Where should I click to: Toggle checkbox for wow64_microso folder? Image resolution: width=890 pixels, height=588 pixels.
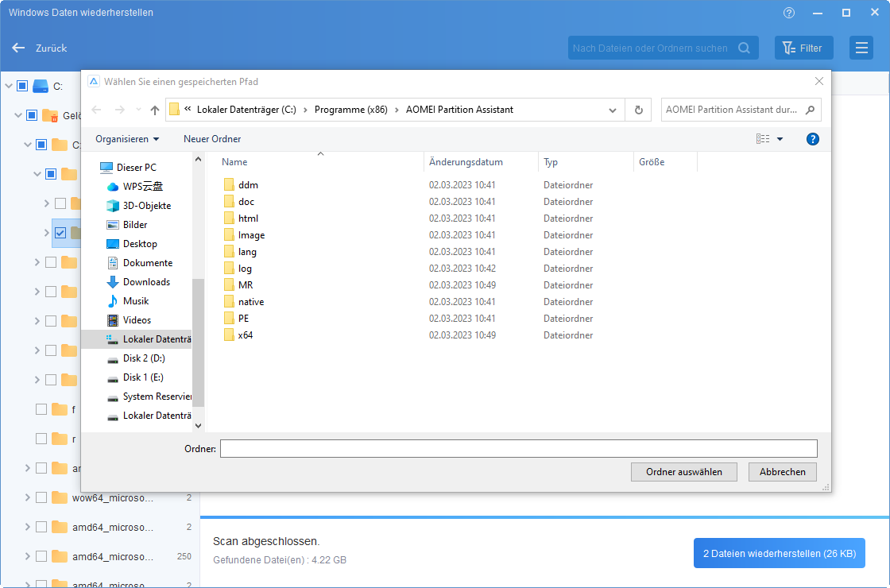41,498
